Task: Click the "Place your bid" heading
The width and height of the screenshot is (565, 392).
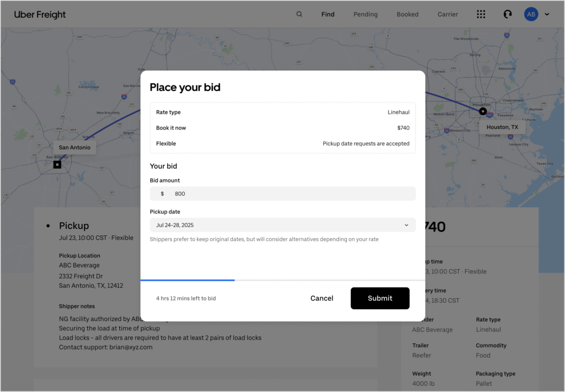Action: (x=185, y=87)
